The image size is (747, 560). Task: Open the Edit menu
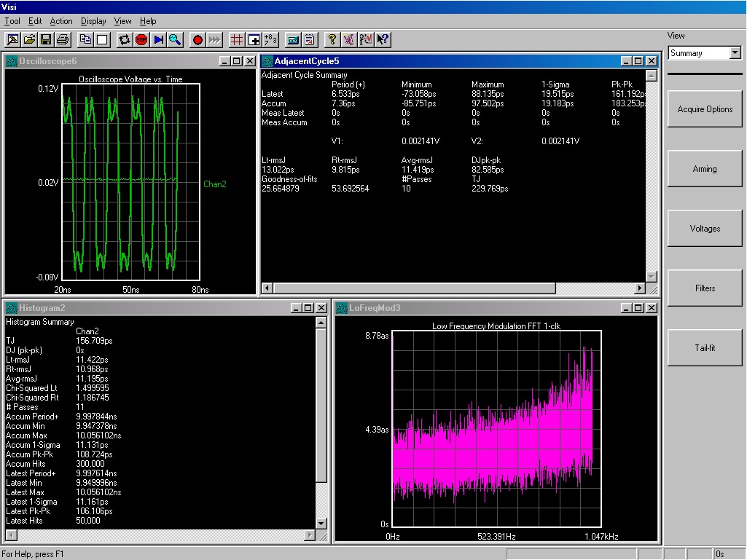click(35, 21)
